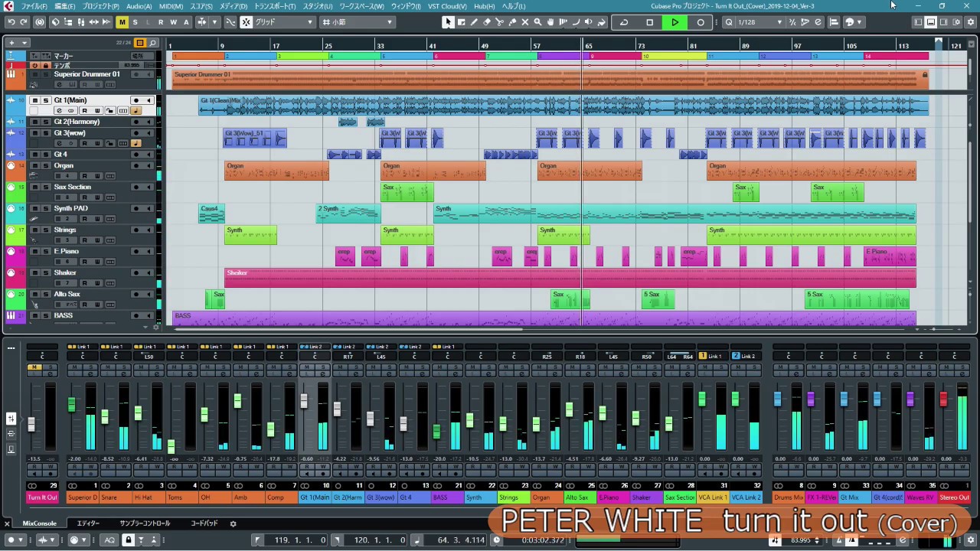This screenshot has width=980, height=551.
Task: Select the Mute X tool
Action: 525,22
